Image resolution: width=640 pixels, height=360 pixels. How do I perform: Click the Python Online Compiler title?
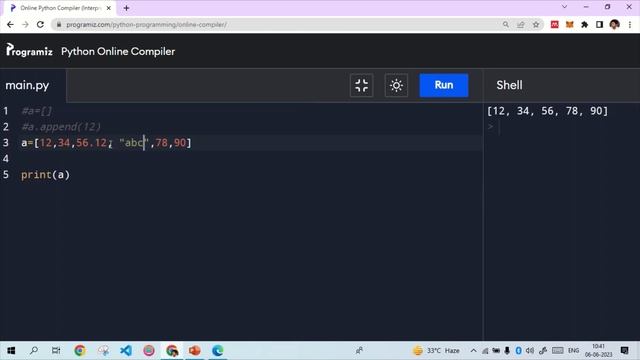[x=118, y=51]
